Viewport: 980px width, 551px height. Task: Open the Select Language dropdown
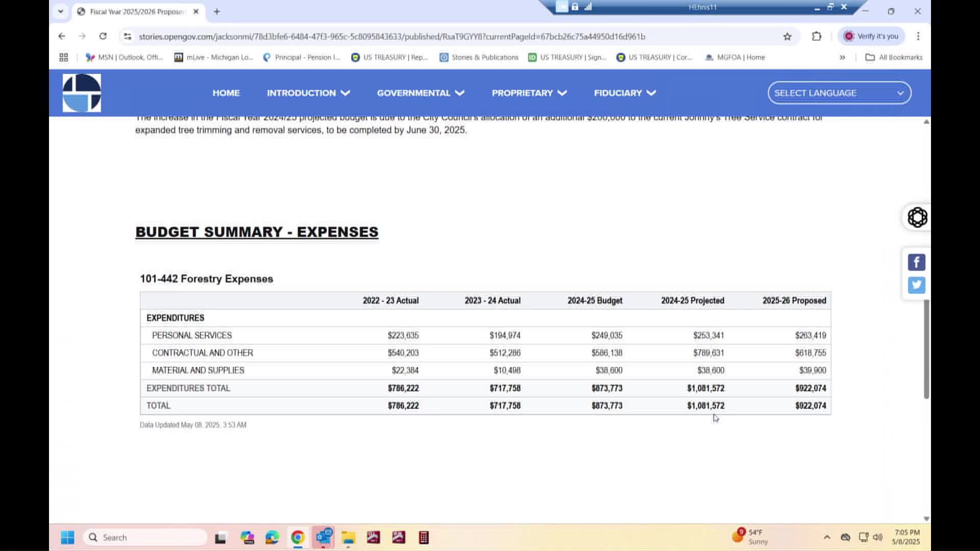pos(839,93)
